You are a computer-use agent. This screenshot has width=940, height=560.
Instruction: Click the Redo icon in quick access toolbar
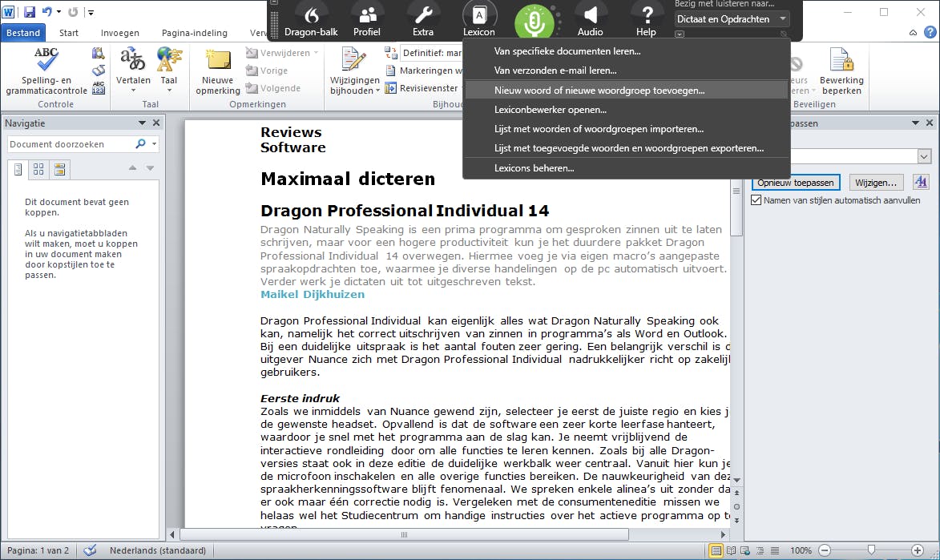[73, 11]
